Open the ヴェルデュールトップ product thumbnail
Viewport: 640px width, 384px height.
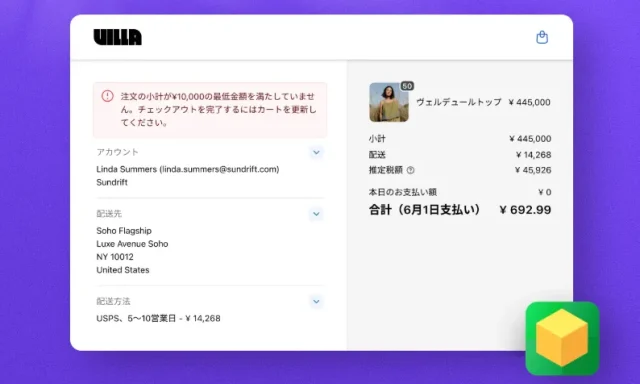[389, 102]
